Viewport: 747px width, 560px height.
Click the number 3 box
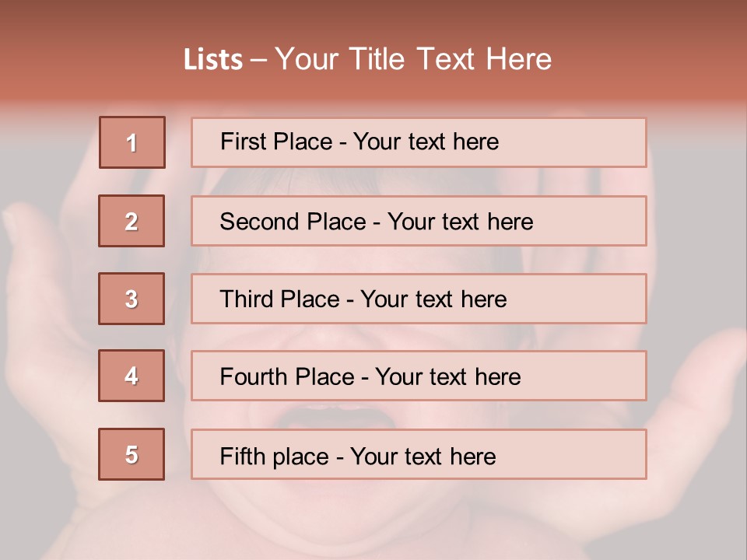(132, 299)
